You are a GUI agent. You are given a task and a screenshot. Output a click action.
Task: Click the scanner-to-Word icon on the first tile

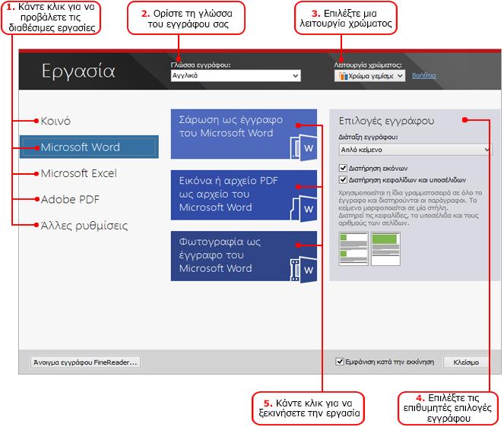[303, 148]
